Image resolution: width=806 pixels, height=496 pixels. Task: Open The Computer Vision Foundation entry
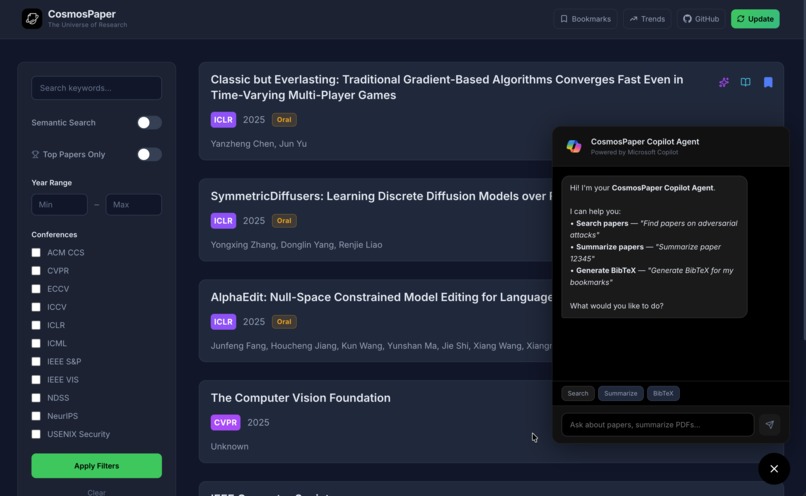300,398
